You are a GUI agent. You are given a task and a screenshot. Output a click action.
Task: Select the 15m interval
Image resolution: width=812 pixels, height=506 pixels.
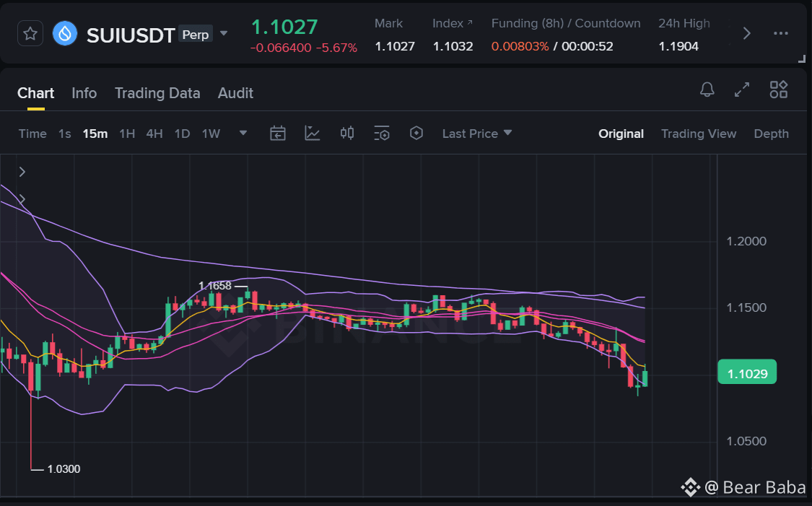(95, 134)
